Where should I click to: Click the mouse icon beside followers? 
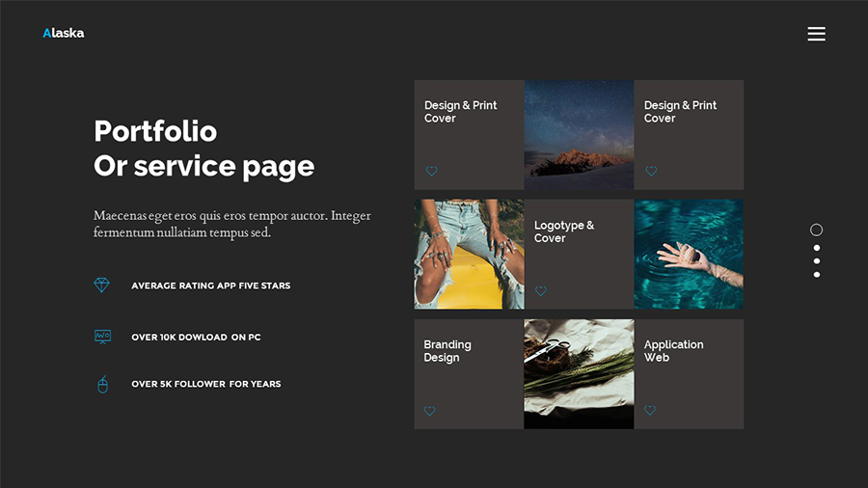click(102, 384)
